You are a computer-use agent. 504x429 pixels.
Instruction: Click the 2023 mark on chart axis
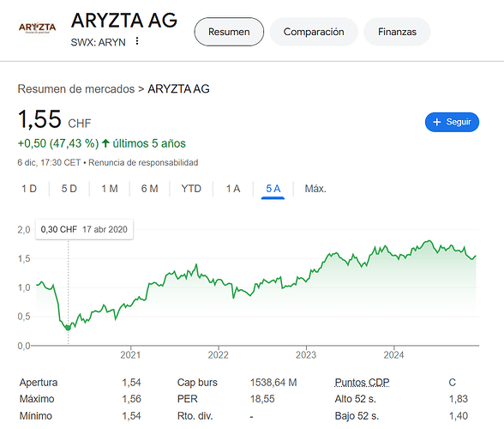point(306,355)
